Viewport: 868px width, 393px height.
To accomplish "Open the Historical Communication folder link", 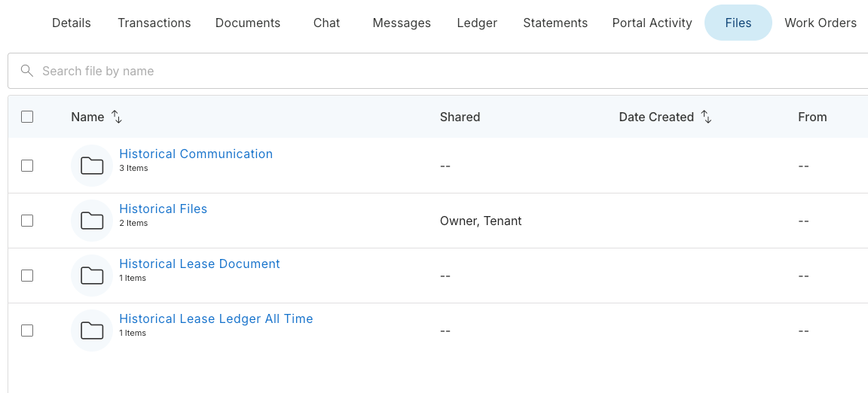I will tap(196, 154).
